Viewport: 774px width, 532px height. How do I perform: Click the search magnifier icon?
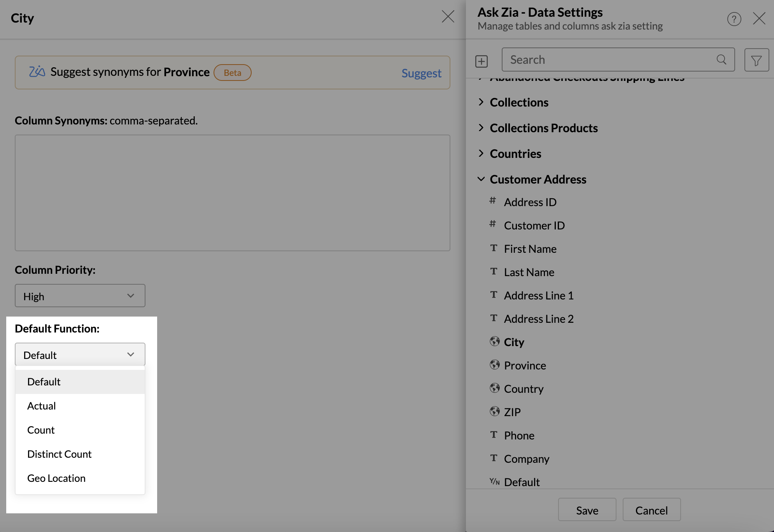coord(721,59)
